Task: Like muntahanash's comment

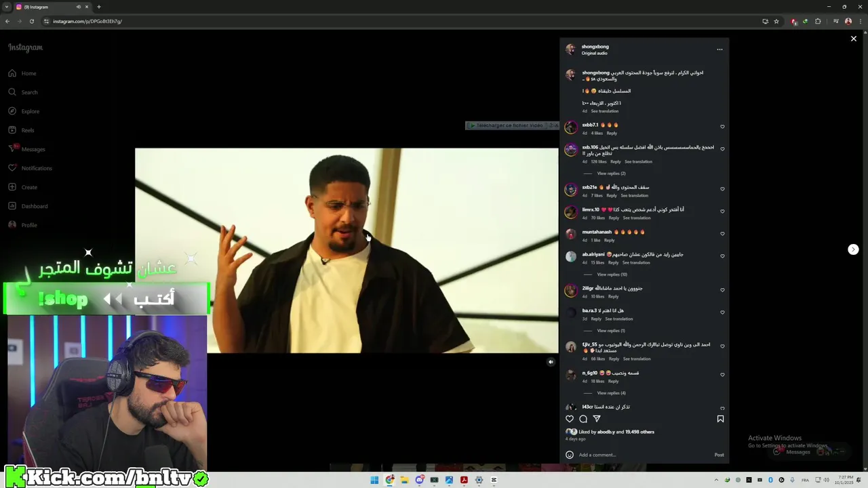Action: point(722,234)
